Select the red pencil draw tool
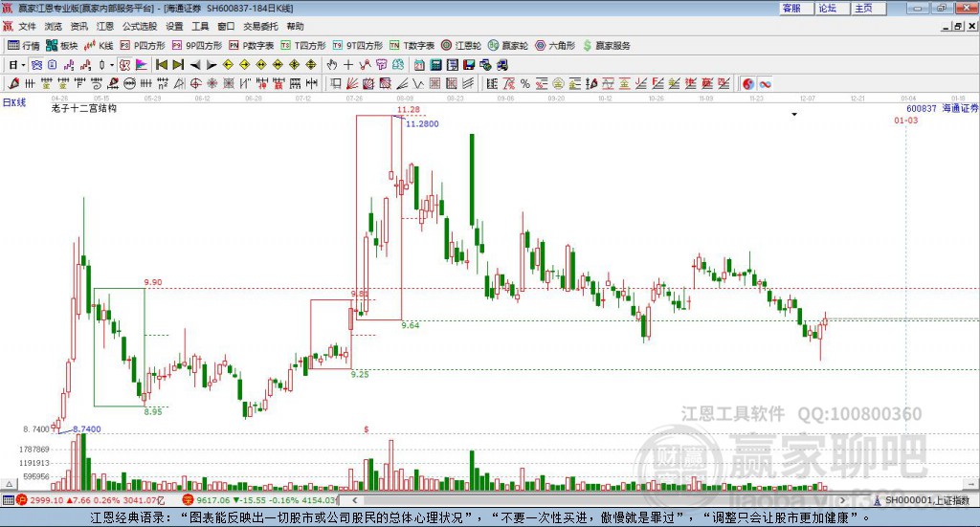 tap(13, 83)
